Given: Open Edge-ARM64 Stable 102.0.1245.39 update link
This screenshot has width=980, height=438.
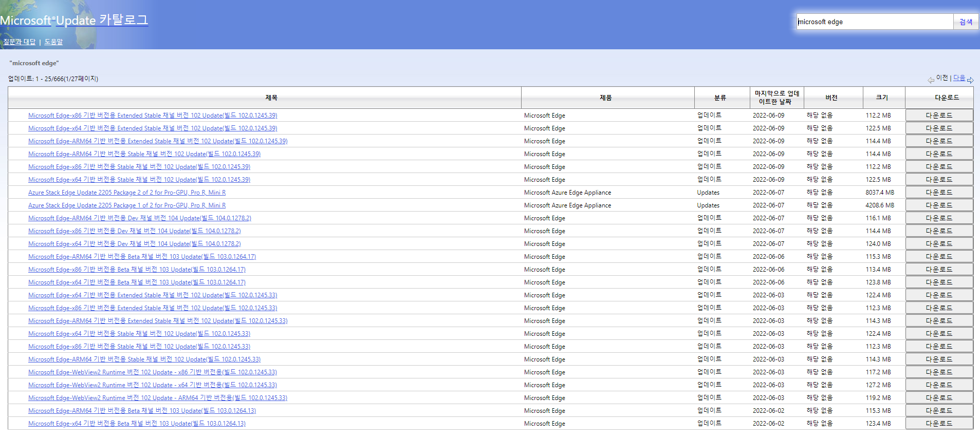Looking at the screenshot, I should click(144, 154).
